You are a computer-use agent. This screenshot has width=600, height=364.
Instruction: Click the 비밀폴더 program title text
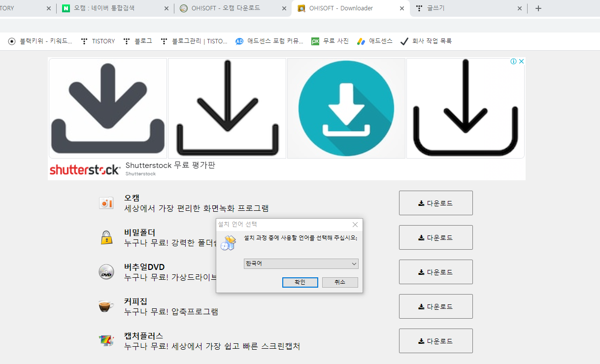pos(140,232)
